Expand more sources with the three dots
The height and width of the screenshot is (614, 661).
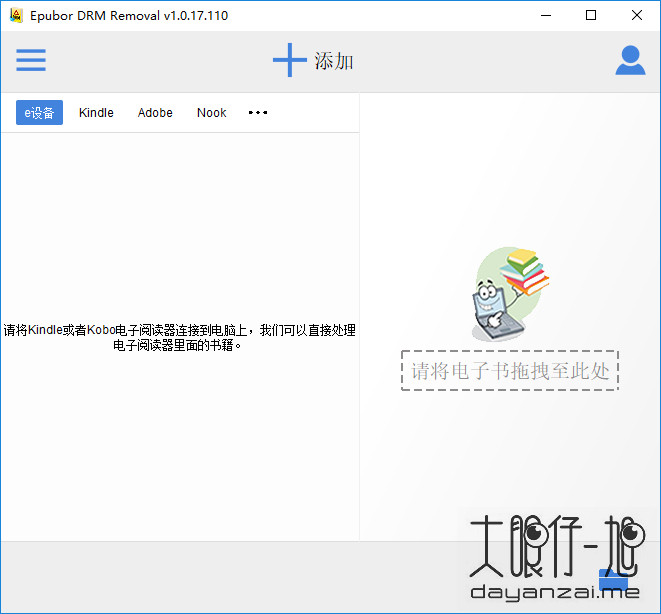pos(258,113)
